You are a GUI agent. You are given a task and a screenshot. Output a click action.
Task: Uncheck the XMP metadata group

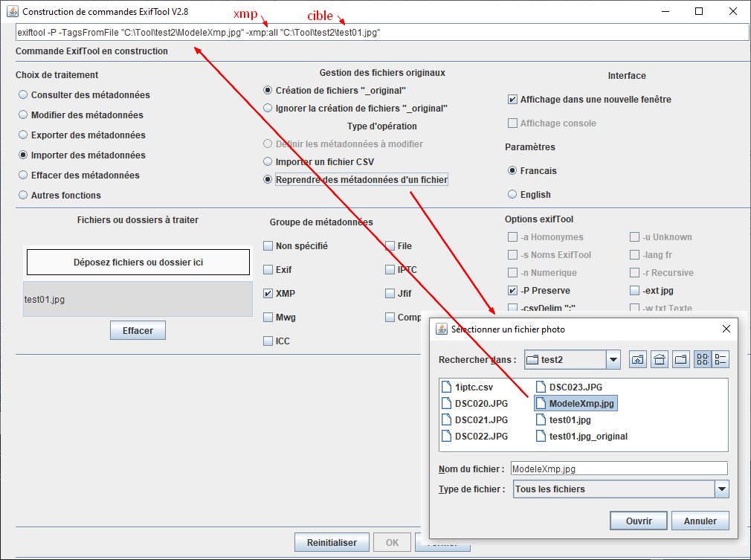[x=268, y=293]
